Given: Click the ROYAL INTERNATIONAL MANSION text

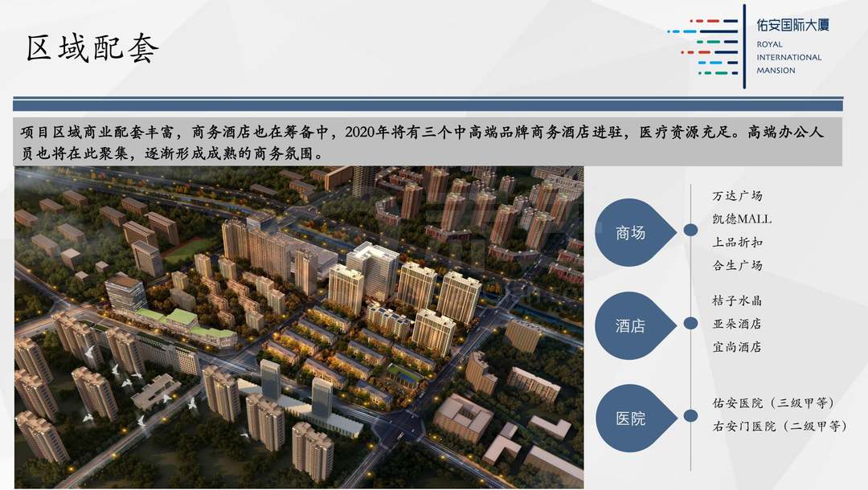Looking at the screenshot, I should pyautogui.click(x=789, y=57).
